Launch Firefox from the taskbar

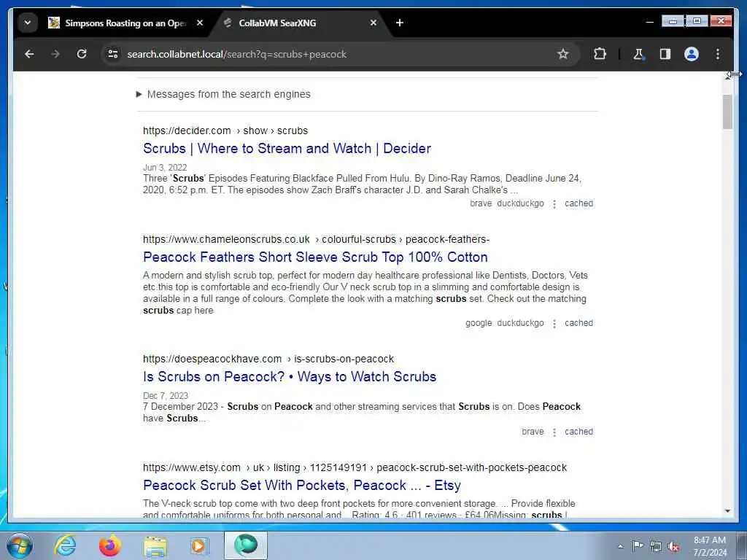[110, 545]
